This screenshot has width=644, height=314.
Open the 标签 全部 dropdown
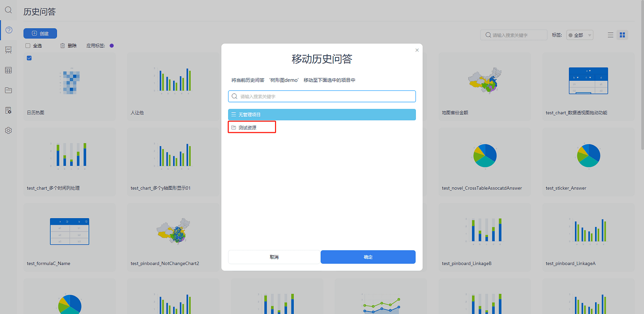coord(580,35)
